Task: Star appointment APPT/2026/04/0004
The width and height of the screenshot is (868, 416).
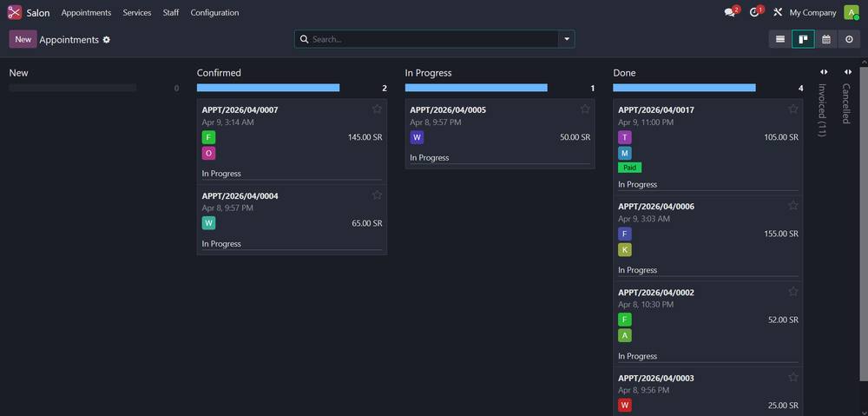Action: point(377,195)
